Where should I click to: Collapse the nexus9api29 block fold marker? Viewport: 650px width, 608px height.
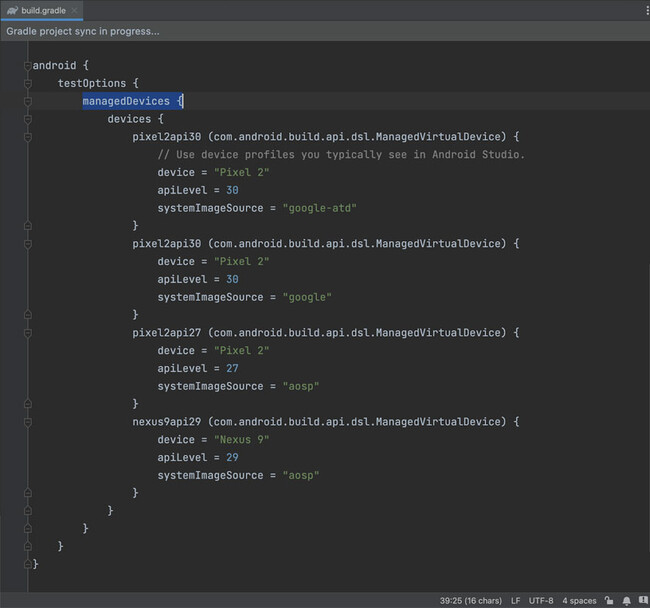click(28, 422)
